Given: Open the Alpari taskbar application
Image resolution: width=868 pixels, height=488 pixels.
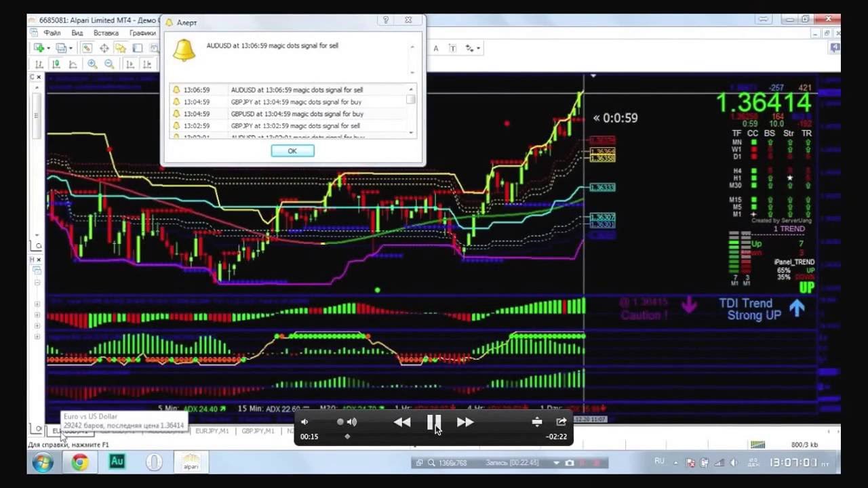Looking at the screenshot, I should point(191,463).
